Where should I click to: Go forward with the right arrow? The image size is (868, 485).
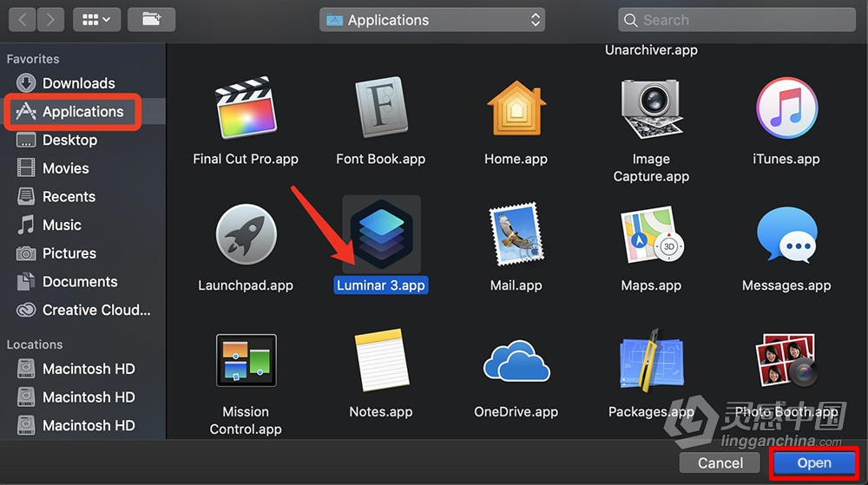click(x=50, y=20)
